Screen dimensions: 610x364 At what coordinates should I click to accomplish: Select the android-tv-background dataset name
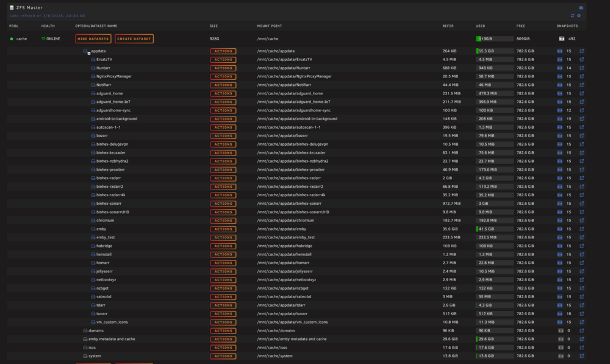coord(117,119)
